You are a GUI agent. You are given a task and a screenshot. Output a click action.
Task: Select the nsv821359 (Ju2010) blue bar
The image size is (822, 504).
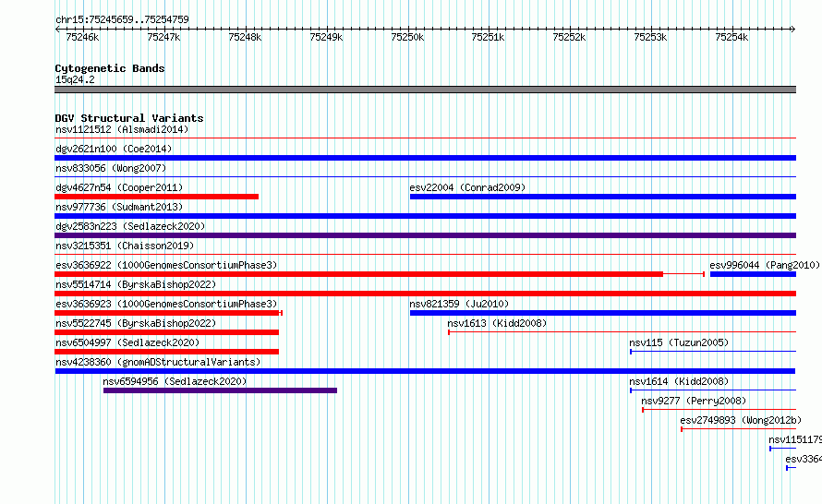click(x=603, y=313)
